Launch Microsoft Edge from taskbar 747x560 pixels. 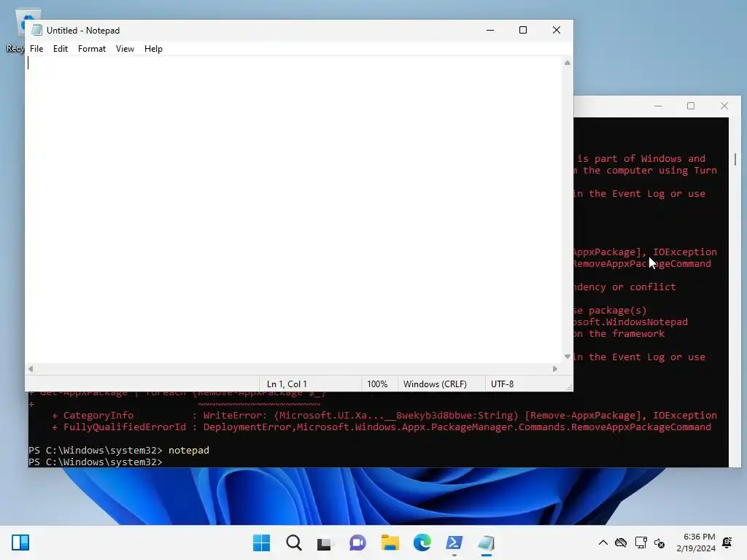pyautogui.click(x=422, y=542)
